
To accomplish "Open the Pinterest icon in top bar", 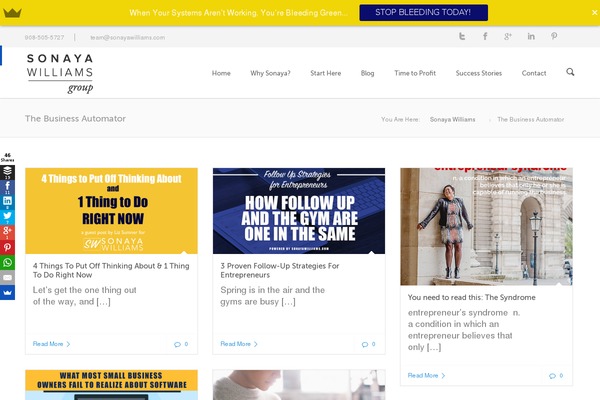I will tap(554, 36).
